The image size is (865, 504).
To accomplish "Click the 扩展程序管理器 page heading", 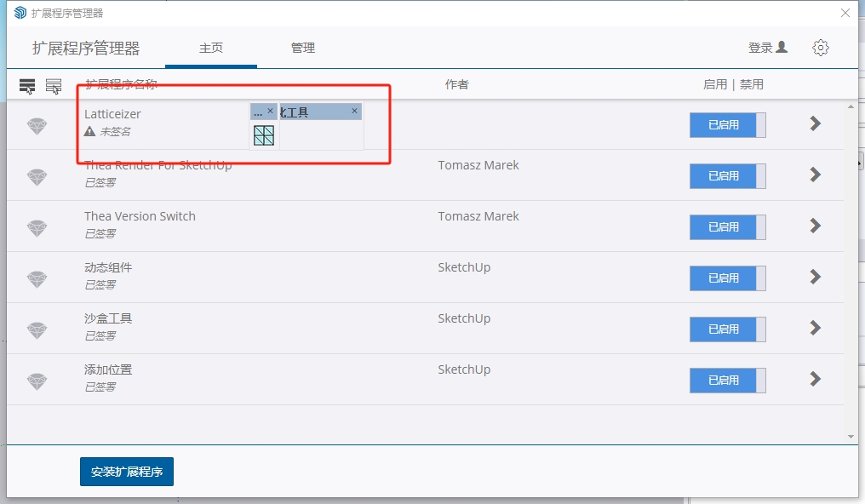I will [x=86, y=48].
